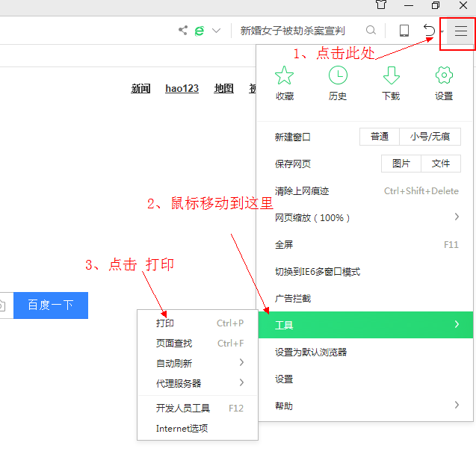Select 开发人员工具 menu entry
The image size is (476, 475).
[x=183, y=409]
